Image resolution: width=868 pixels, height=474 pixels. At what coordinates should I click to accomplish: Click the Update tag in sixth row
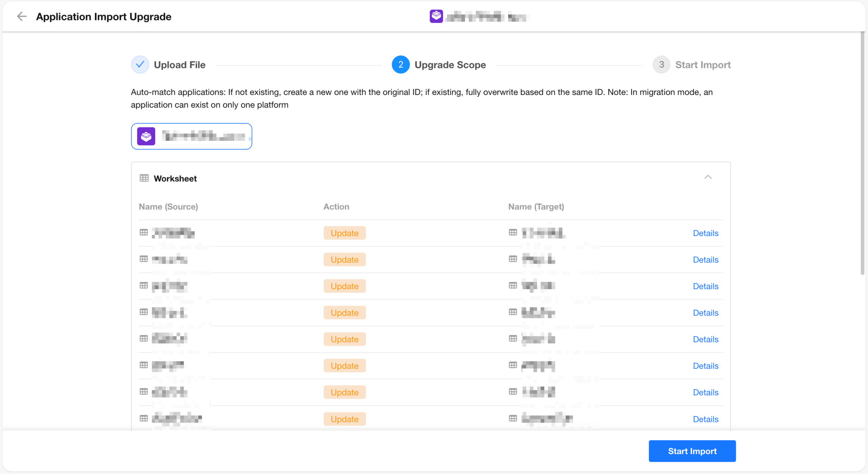tap(344, 366)
